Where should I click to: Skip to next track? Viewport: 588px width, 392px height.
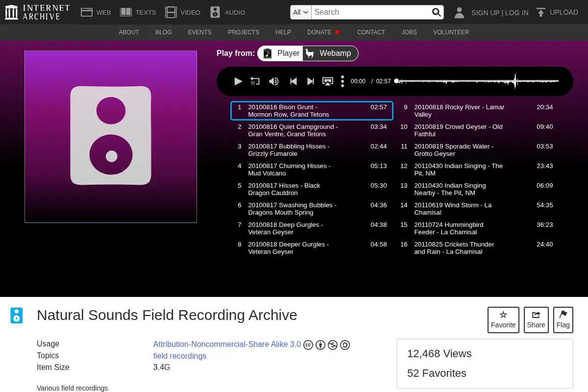coord(311,81)
